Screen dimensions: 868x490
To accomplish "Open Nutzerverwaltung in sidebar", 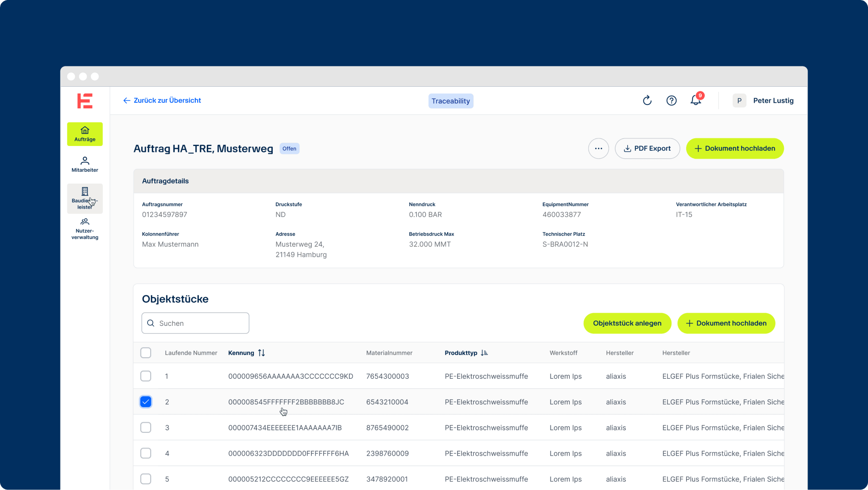I will (x=85, y=229).
